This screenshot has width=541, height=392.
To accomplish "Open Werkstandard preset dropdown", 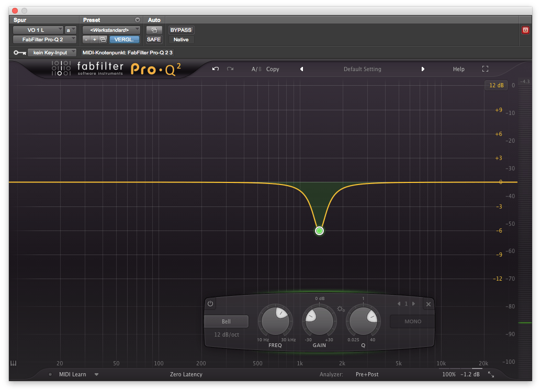I will tap(111, 30).
